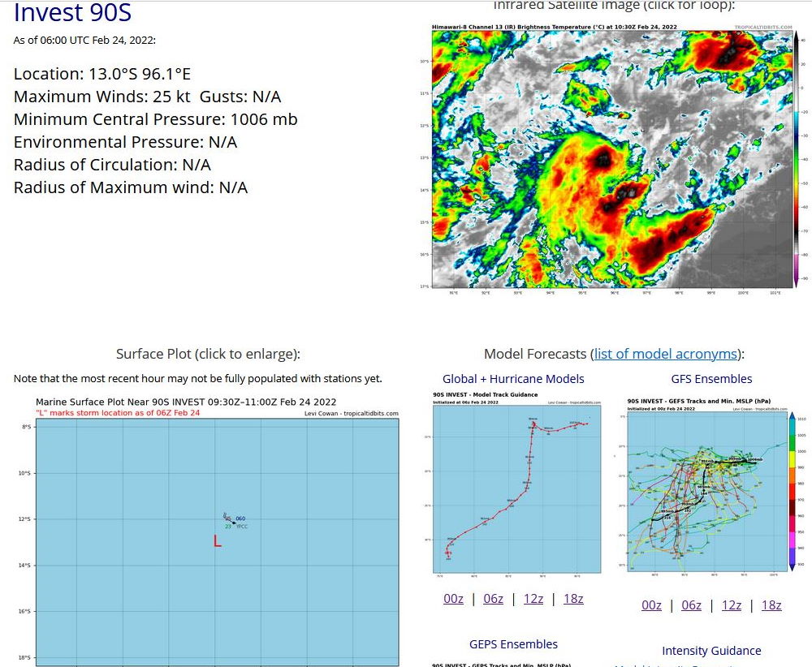The height and width of the screenshot is (667, 812).
Task: Choose 18z run under GFS Ensembles
Action: click(x=771, y=605)
